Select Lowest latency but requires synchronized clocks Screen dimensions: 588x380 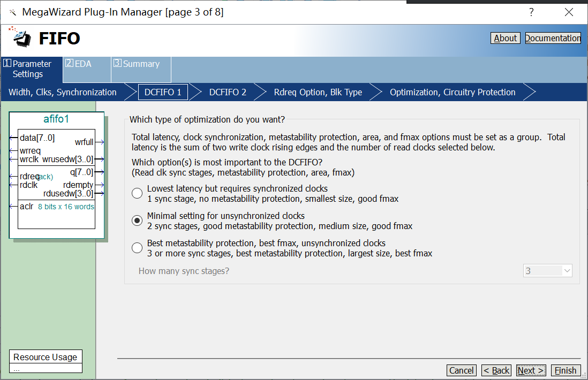tap(137, 193)
